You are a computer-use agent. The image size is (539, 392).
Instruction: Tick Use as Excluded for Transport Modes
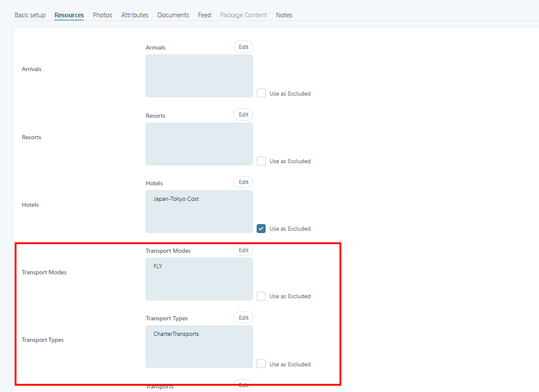coord(261,296)
